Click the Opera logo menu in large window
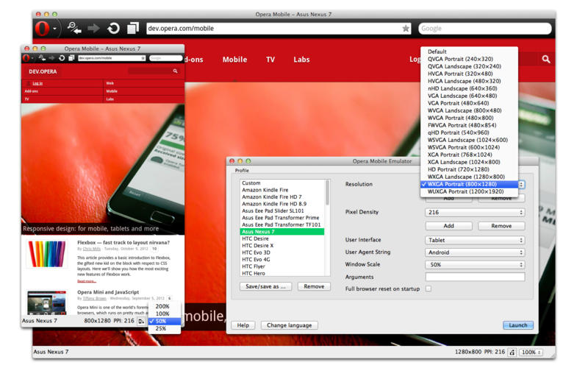The height and width of the screenshot is (368, 588). [x=46, y=29]
